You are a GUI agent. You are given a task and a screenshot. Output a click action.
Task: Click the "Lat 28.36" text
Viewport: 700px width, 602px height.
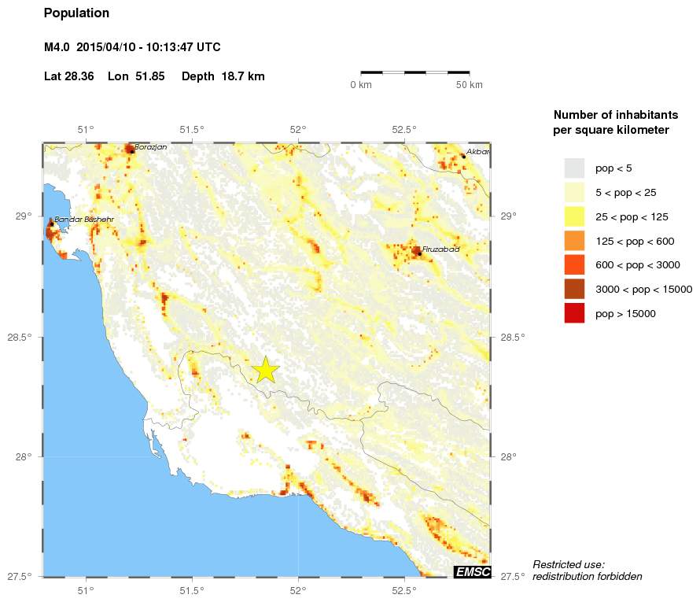pyautogui.click(x=68, y=76)
